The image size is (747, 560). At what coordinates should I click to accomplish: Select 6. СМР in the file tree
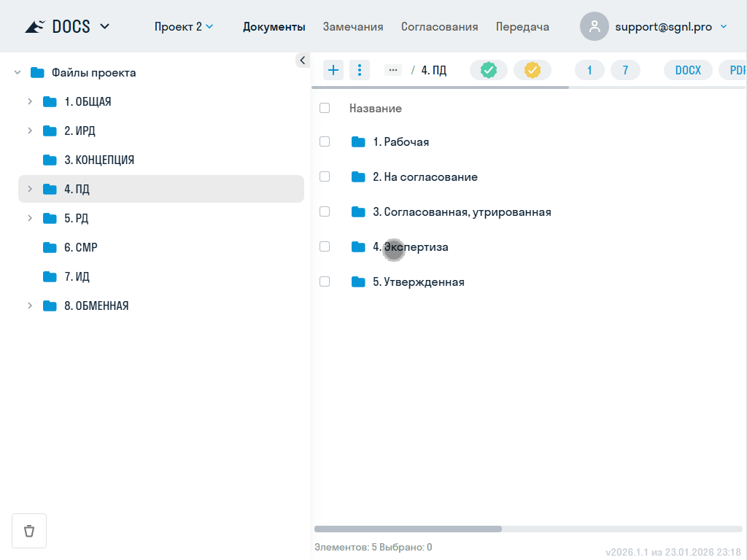point(80,247)
